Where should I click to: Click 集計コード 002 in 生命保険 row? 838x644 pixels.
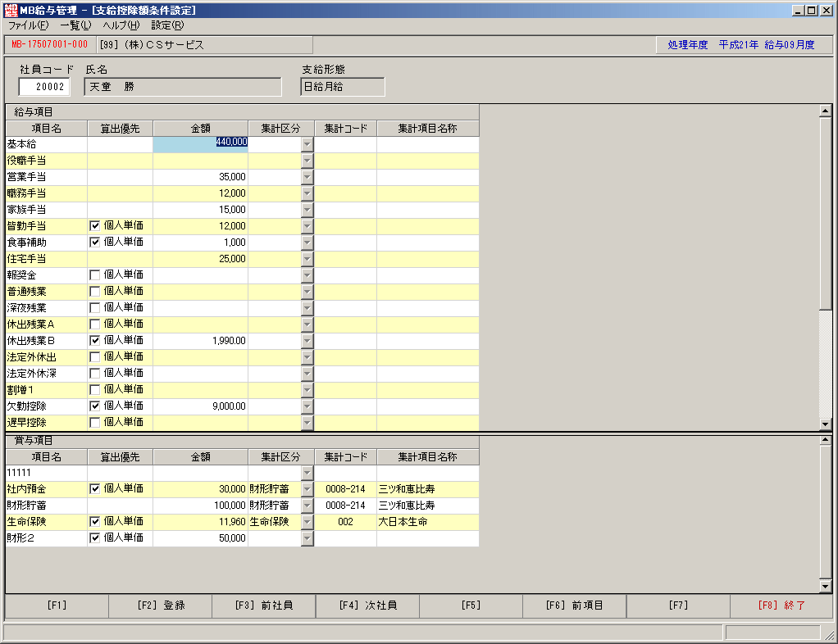coord(346,522)
